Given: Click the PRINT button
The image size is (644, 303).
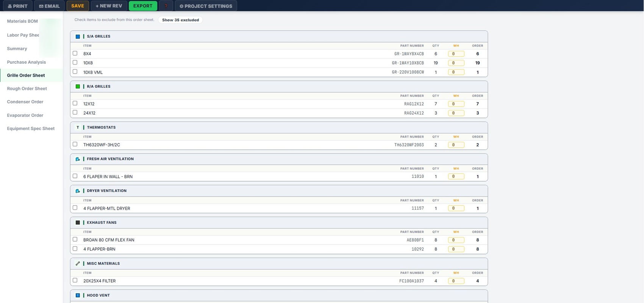Looking at the screenshot, I should [18, 6].
